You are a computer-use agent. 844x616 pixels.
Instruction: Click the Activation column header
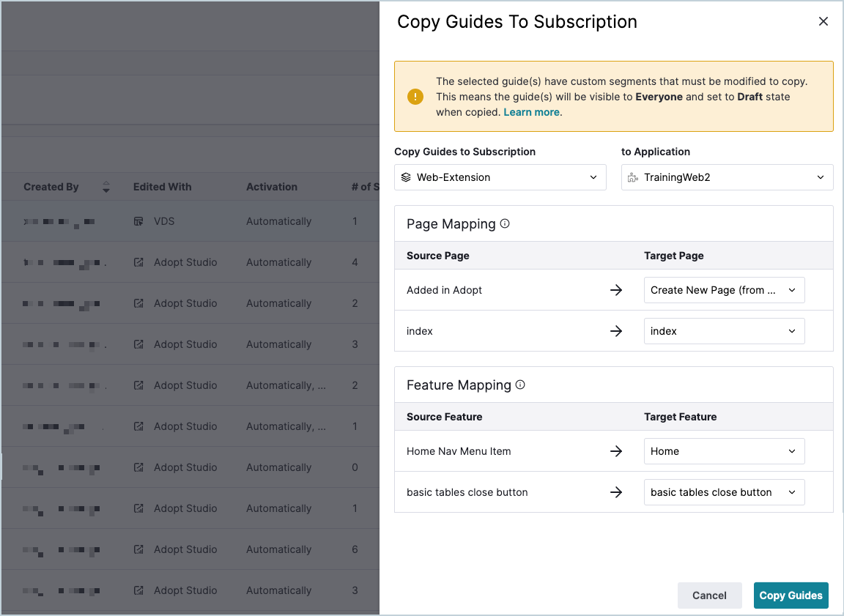coord(272,187)
